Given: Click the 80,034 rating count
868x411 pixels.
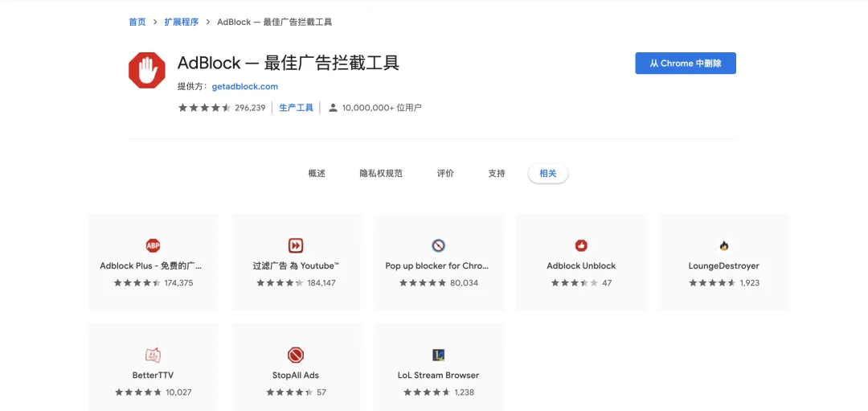Looking at the screenshot, I should pyautogui.click(x=464, y=283).
